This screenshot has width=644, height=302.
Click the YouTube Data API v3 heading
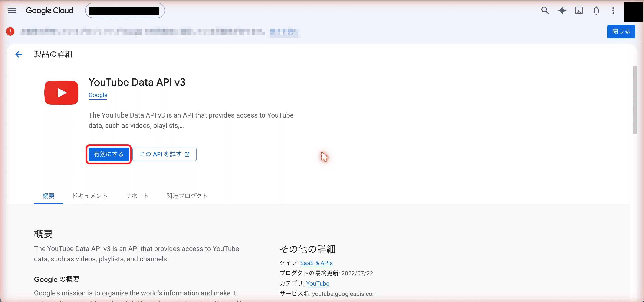[137, 82]
